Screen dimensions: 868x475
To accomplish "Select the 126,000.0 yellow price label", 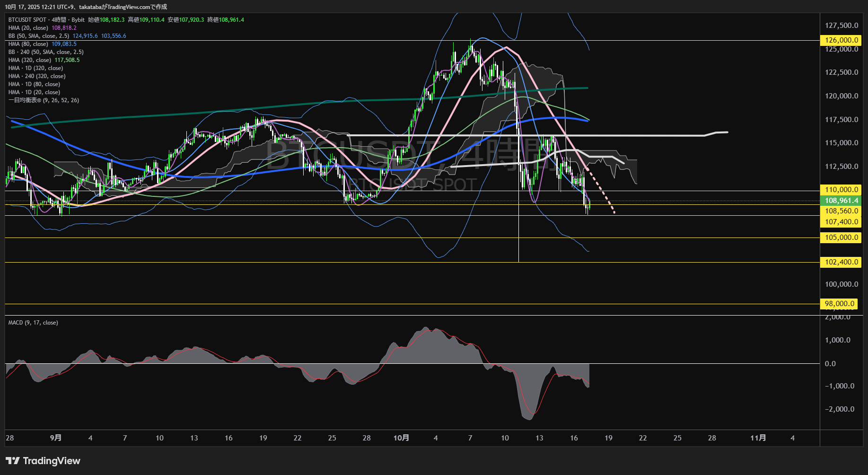I will point(841,40).
